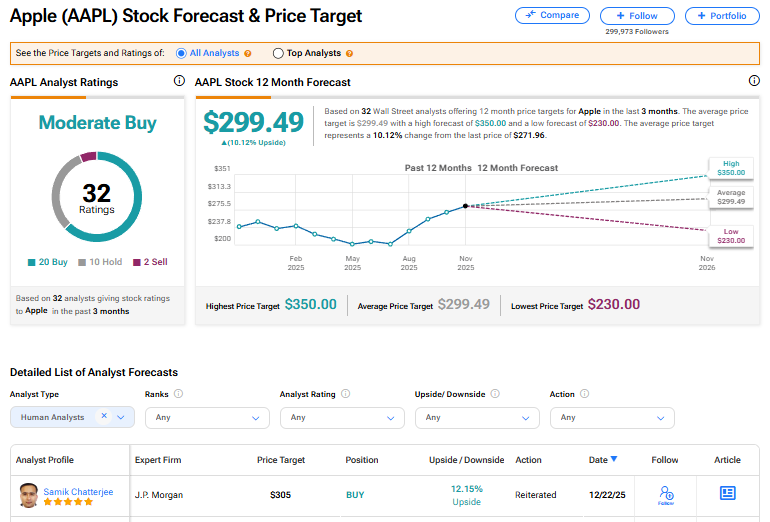Click the info icon next to Ranks
The width and height of the screenshot is (770, 522).
[178, 394]
